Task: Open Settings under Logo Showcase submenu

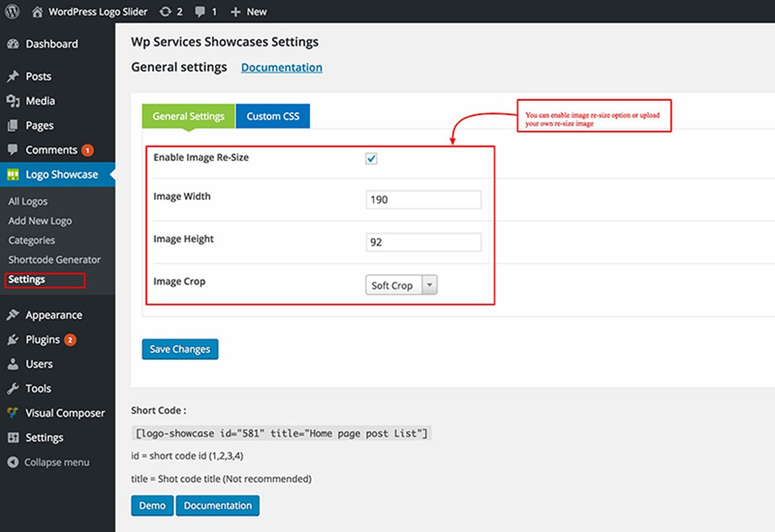Action: (x=26, y=280)
